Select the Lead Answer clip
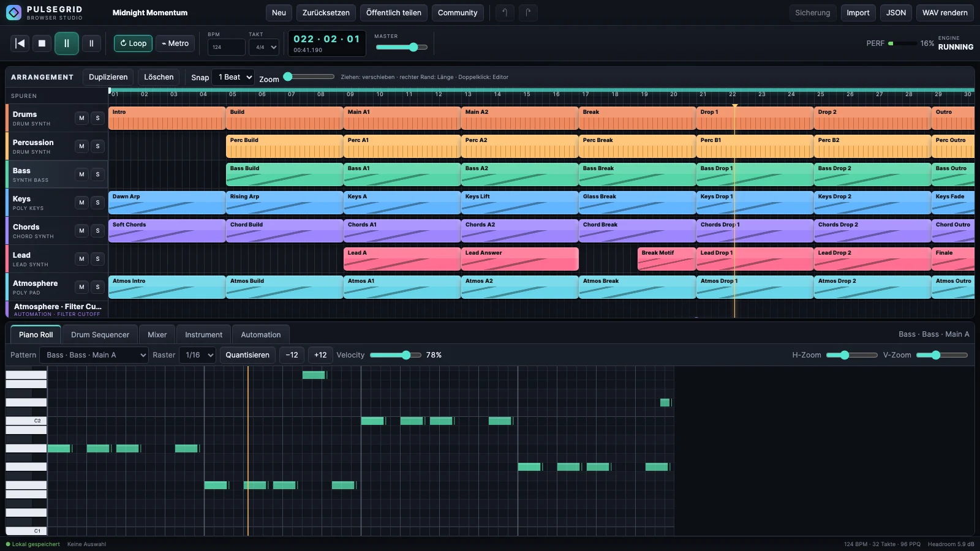This screenshot has height=551, width=980. (x=519, y=259)
